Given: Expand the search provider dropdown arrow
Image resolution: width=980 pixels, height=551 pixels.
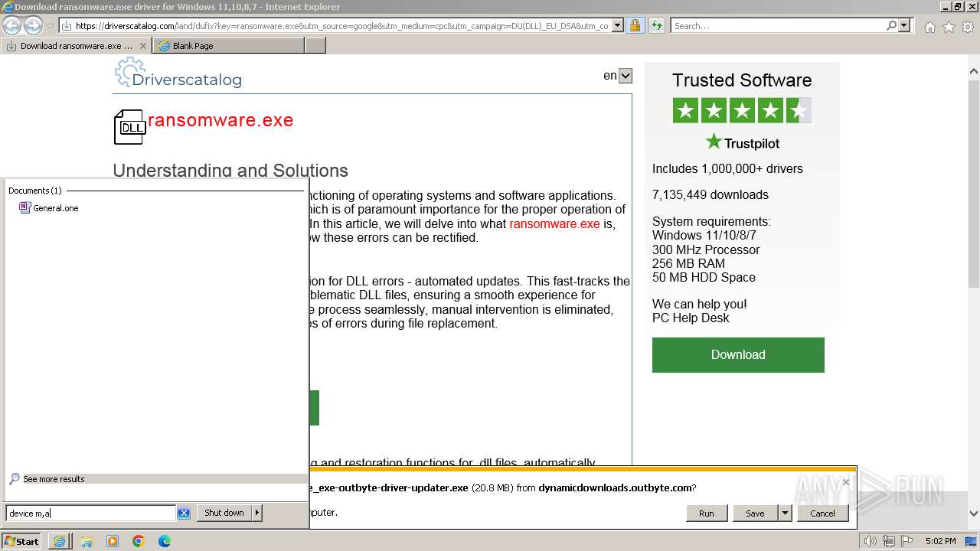Looking at the screenshot, I should (x=904, y=25).
